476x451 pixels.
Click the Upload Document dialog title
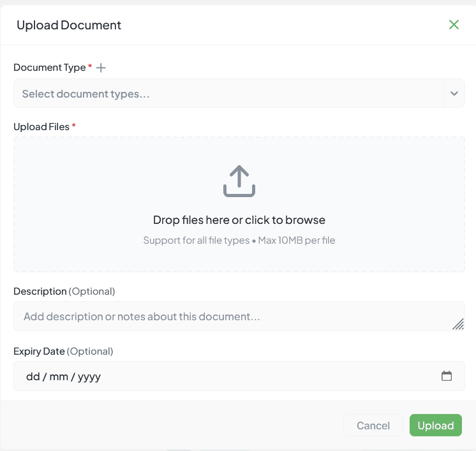pyautogui.click(x=69, y=26)
